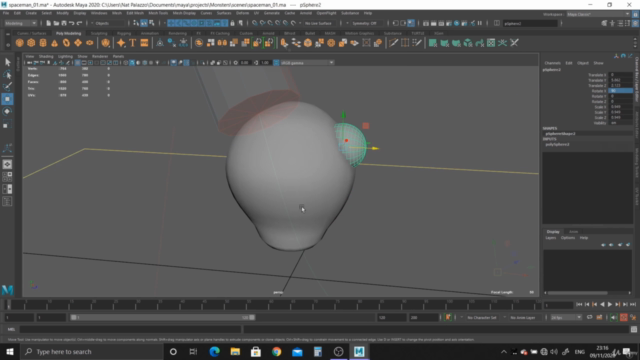The width and height of the screenshot is (640, 360).
Task: Click the Pause Viewport 2.0 icon
Action: pyautogui.click(x=480, y=23)
